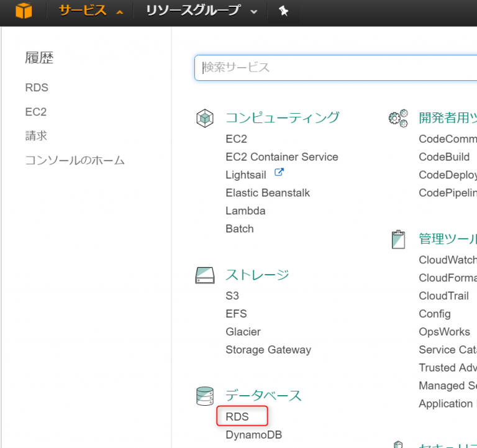
Task: Open the Lambda service
Action: pos(245,211)
